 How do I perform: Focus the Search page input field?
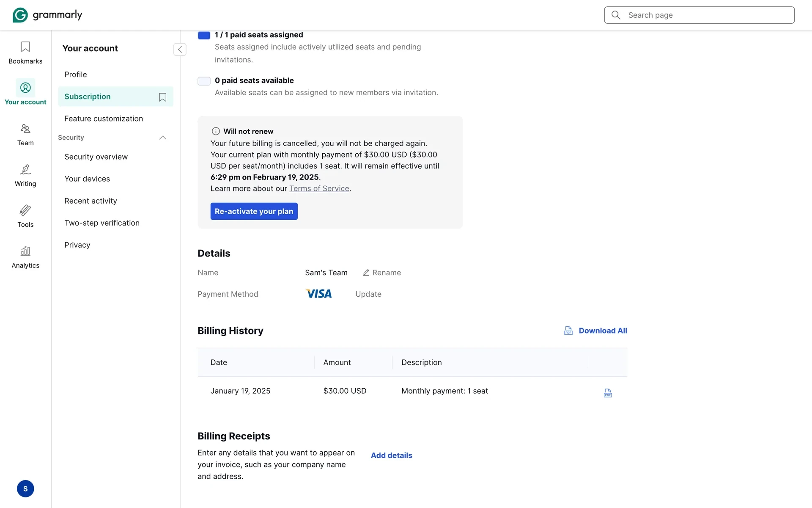click(x=700, y=15)
